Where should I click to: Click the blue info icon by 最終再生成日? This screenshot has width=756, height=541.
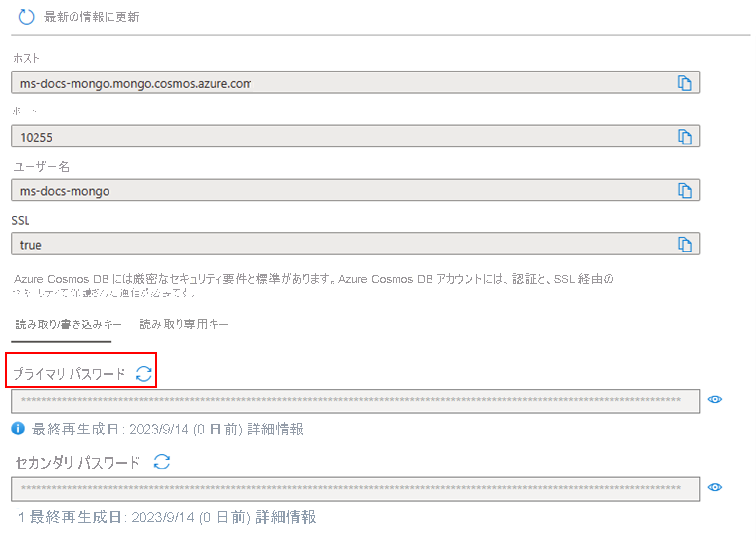pos(18,429)
